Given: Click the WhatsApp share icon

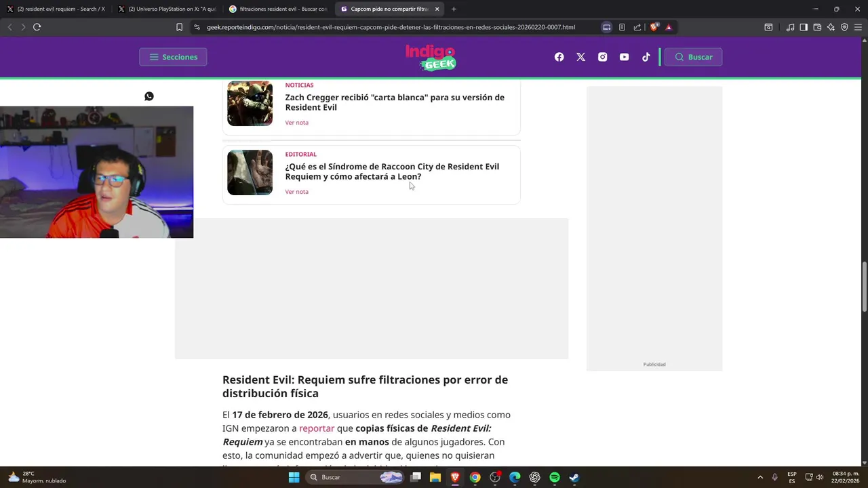Looking at the screenshot, I should 149,96.
